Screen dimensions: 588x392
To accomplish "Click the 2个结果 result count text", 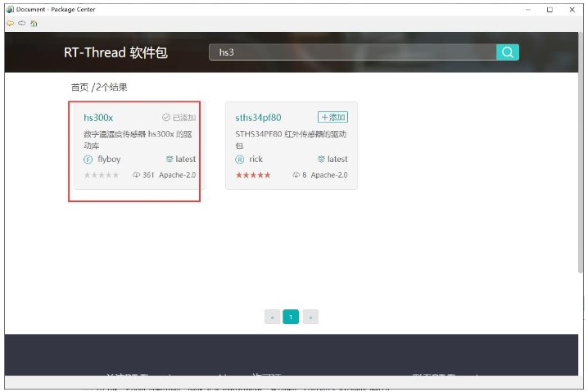I will click(x=111, y=88).
